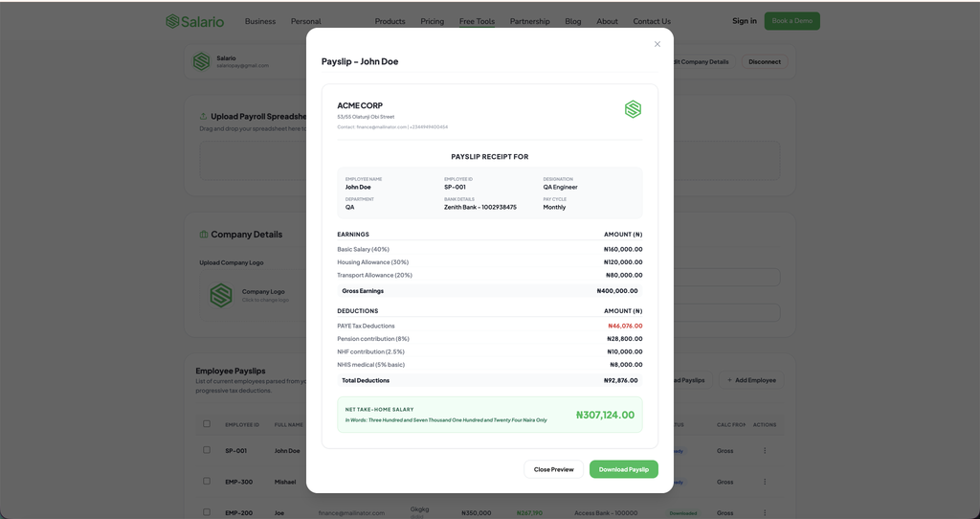Open actions menu for Mishael row
This screenshot has height=519, width=980.
pos(765,482)
